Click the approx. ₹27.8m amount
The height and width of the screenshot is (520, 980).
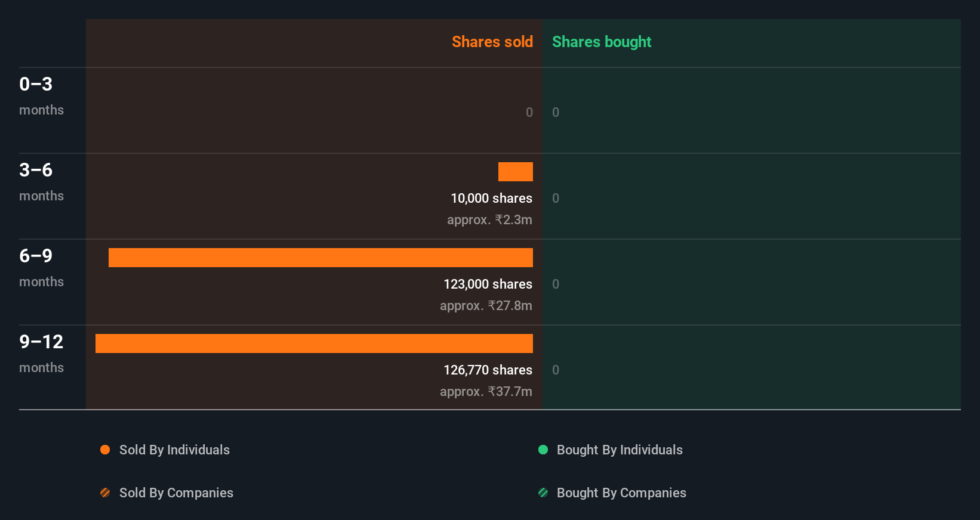click(486, 306)
